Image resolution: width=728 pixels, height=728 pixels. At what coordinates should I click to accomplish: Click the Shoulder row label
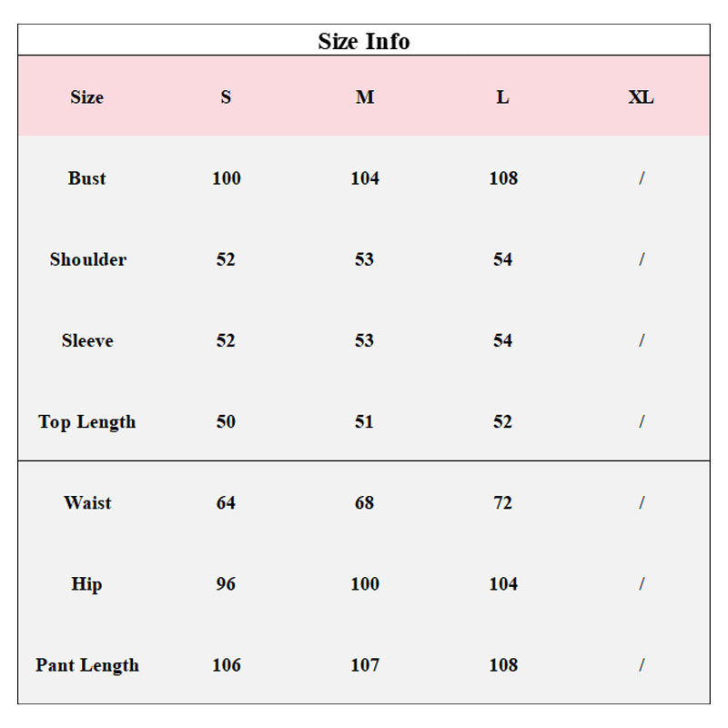pos(88,259)
